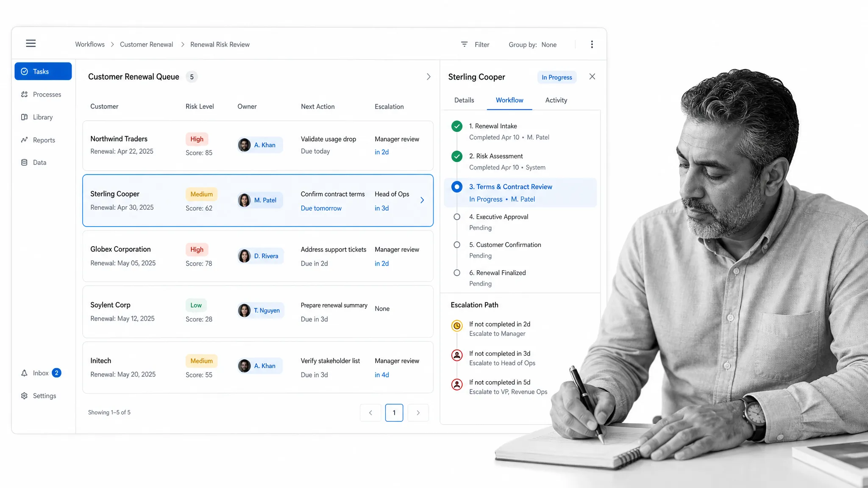Select the Terms & Contract Review step indicator

pos(457,187)
